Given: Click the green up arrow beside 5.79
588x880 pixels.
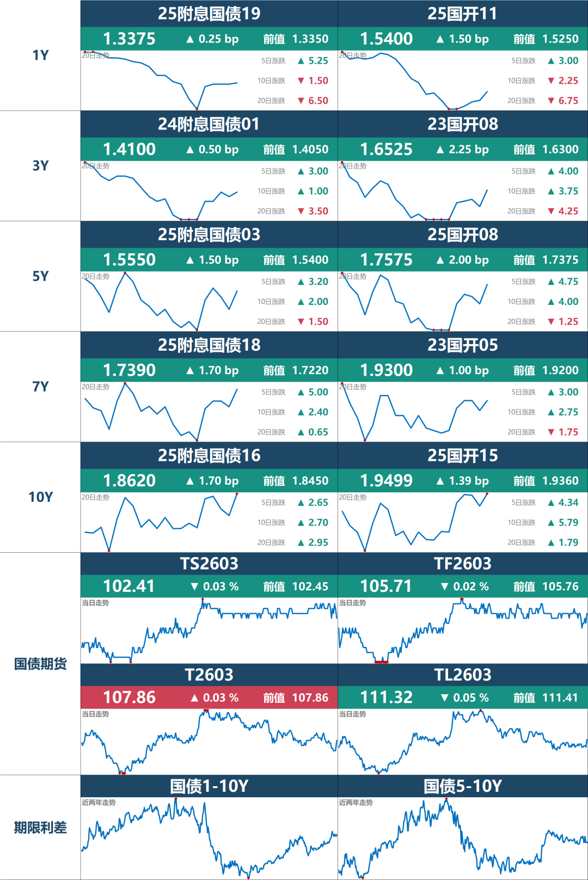Looking at the screenshot, I should pos(551,523).
